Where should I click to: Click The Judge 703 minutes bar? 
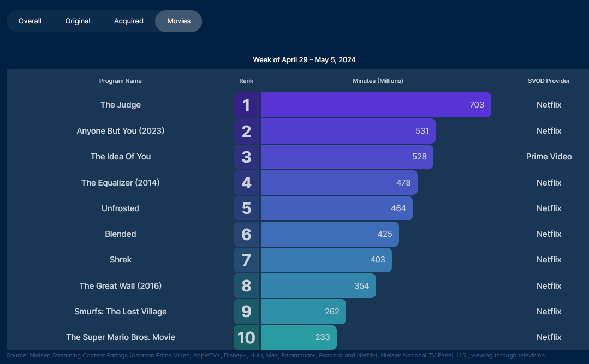coord(376,105)
